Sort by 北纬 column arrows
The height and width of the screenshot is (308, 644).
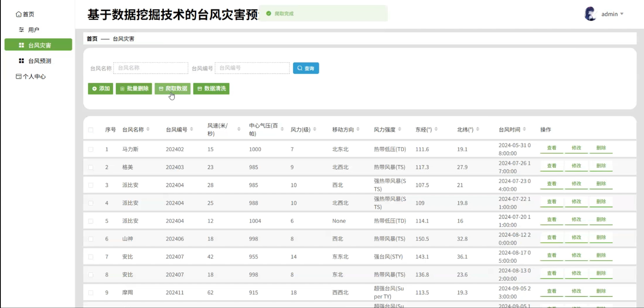pyautogui.click(x=478, y=129)
